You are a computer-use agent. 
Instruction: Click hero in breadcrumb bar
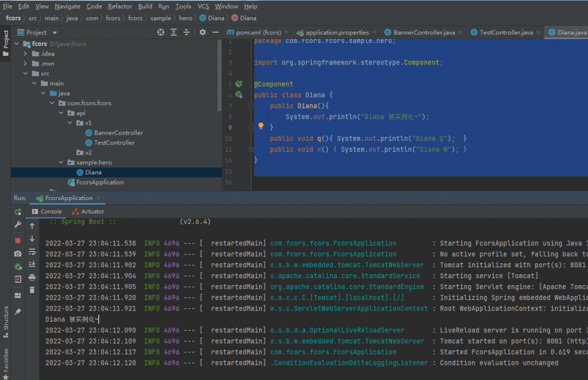pos(185,18)
